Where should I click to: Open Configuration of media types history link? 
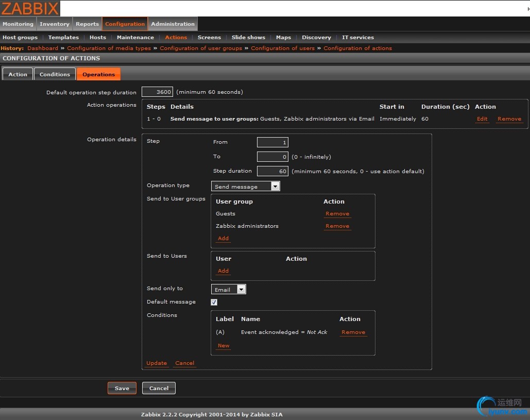coord(109,48)
